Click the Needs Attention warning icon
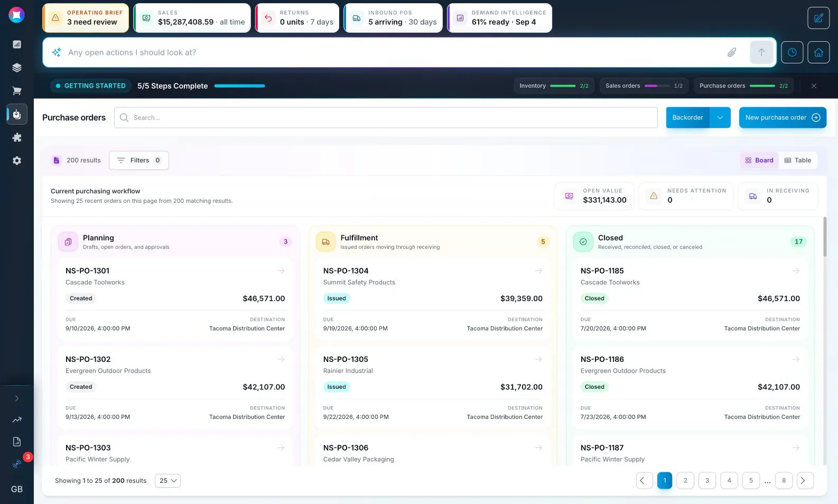This screenshot has height=504, width=838. tap(654, 196)
